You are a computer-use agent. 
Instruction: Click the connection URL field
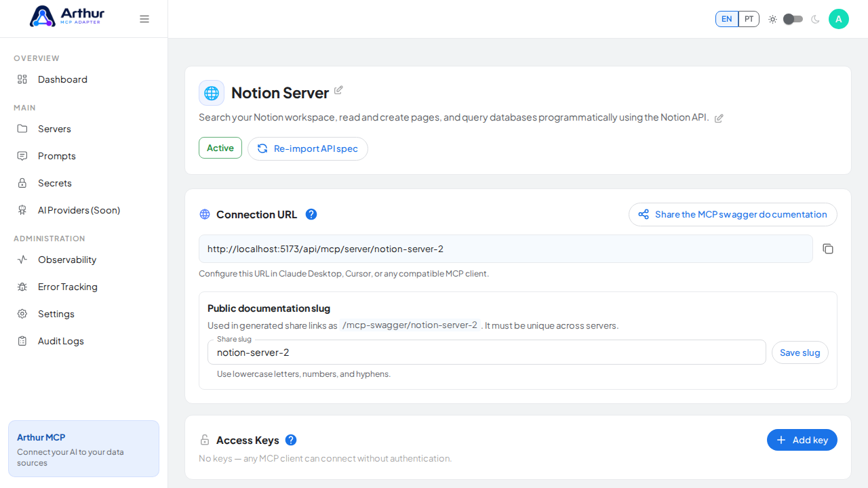506,249
